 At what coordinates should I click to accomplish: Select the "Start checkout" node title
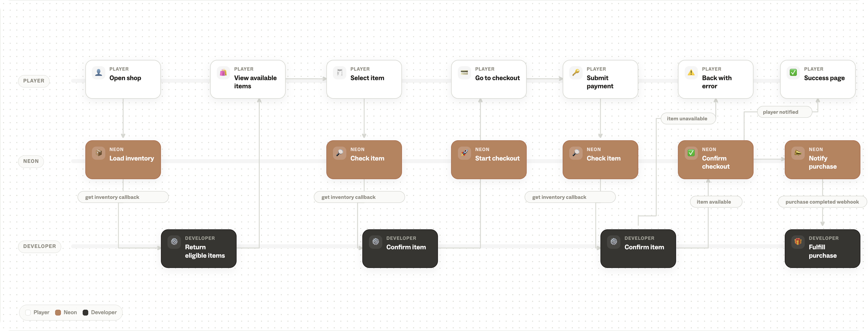pyautogui.click(x=497, y=158)
